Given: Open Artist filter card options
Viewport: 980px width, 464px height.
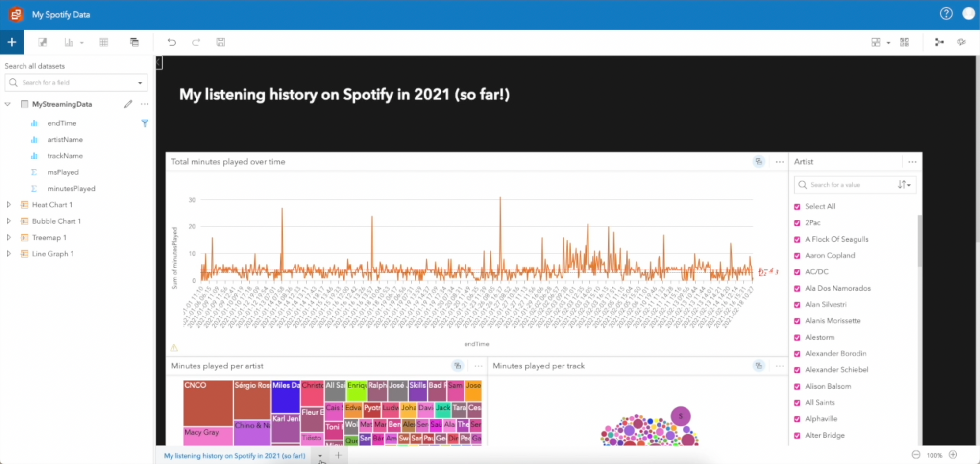Looking at the screenshot, I should click(912, 162).
